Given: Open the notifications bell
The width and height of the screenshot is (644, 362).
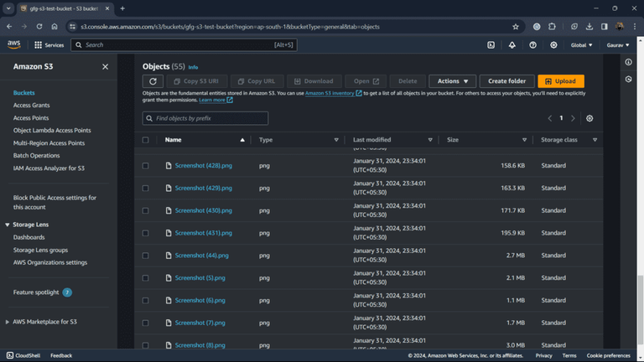Looking at the screenshot, I should coord(512,45).
